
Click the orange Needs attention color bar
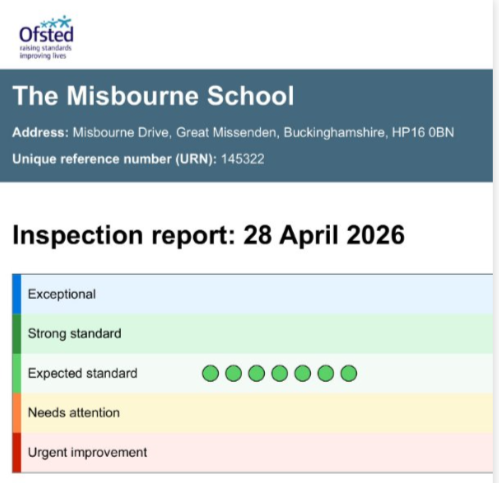(17, 413)
